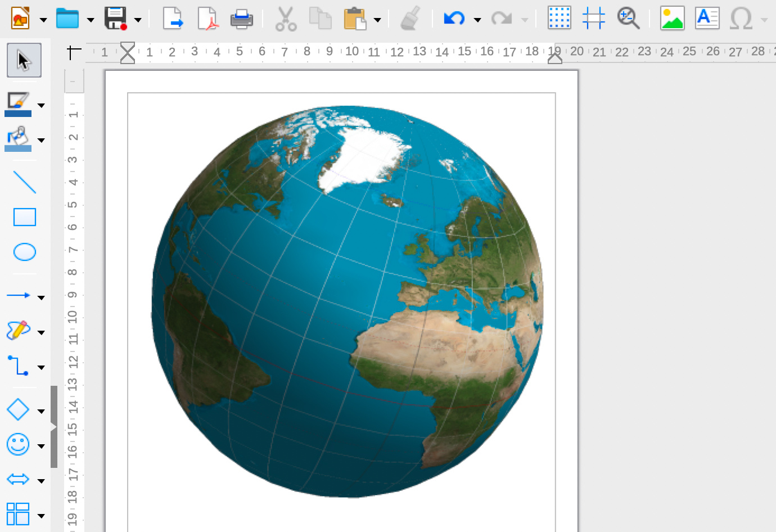
Task: Open the Undo history dropdown arrow
Action: [x=477, y=20]
